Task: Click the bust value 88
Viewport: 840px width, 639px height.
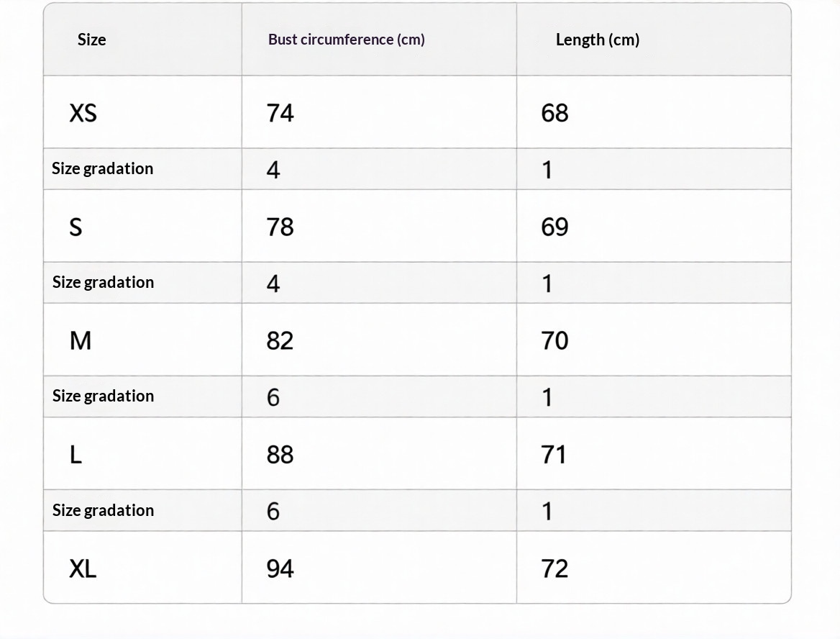Action: click(x=280, y=455)
